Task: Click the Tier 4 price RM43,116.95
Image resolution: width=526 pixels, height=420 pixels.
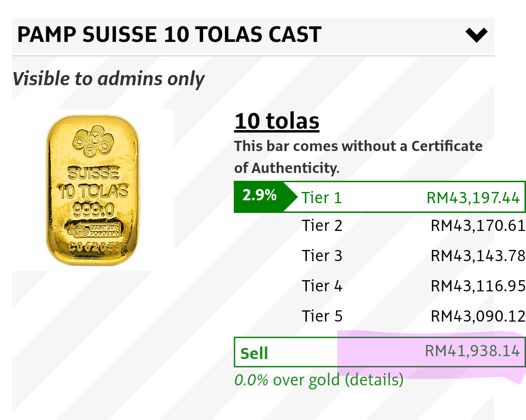Action: (477, 286)
